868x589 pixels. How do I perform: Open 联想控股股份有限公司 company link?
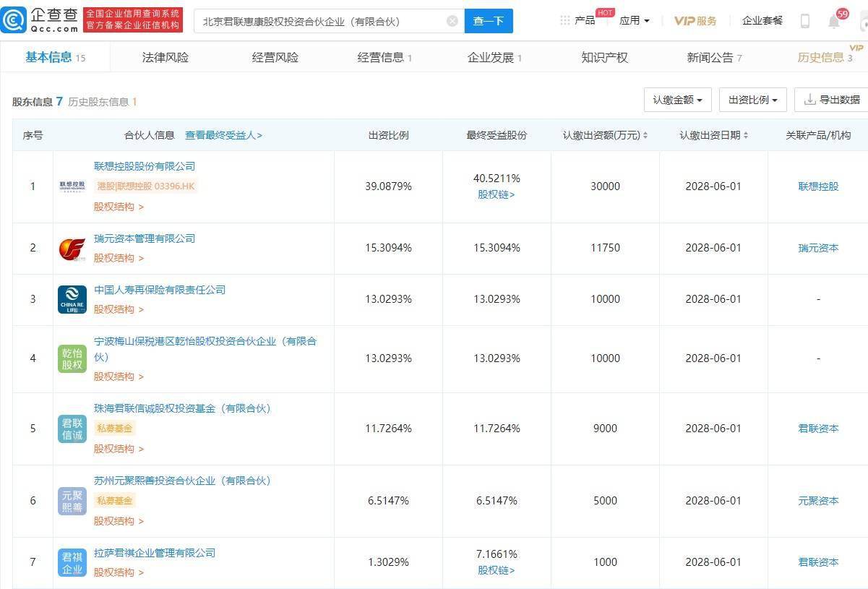(x=145, y=166)
